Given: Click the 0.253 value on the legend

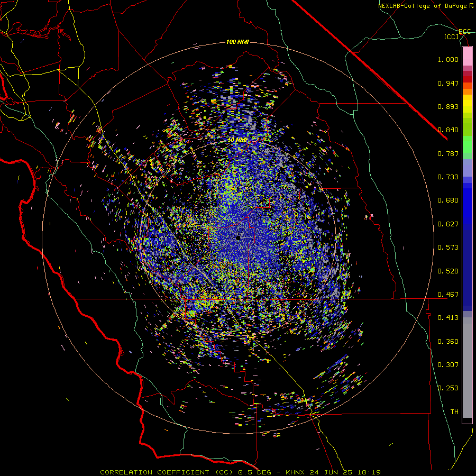Looking at the screenshot, I should point(448,388).
